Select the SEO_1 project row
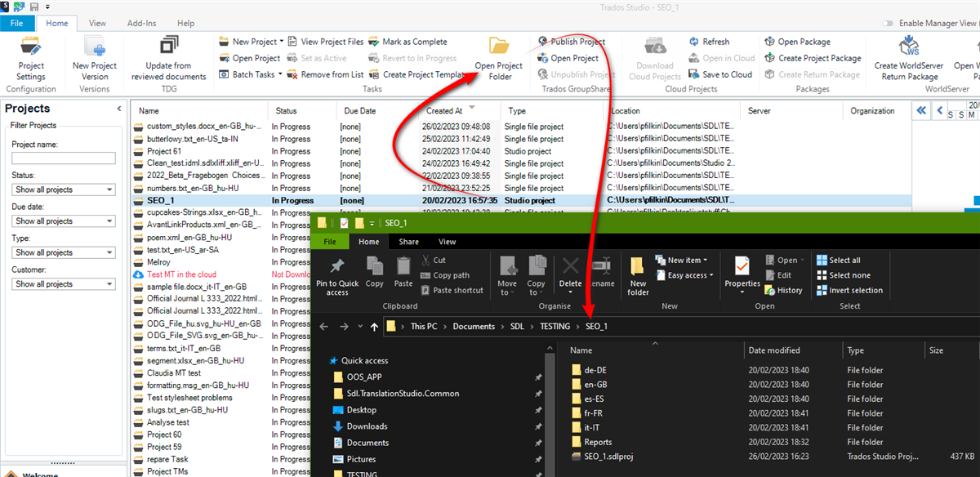 523,200
